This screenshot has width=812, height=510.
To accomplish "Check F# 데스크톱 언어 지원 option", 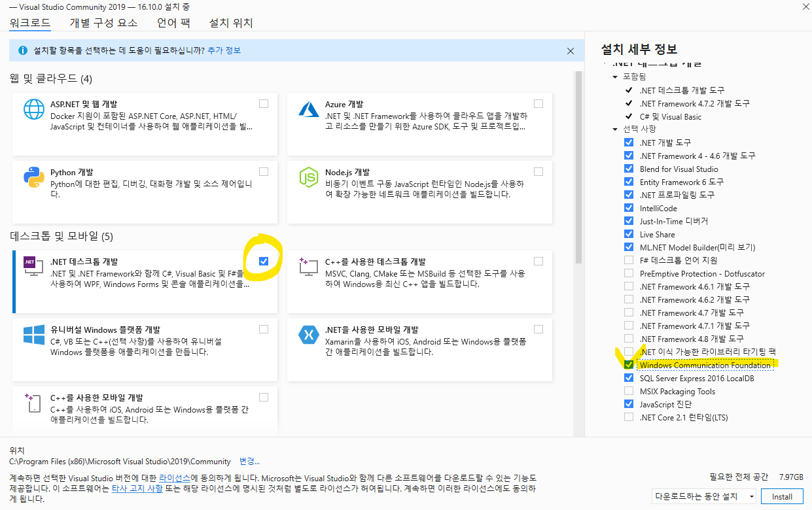I will coord(629,260).
